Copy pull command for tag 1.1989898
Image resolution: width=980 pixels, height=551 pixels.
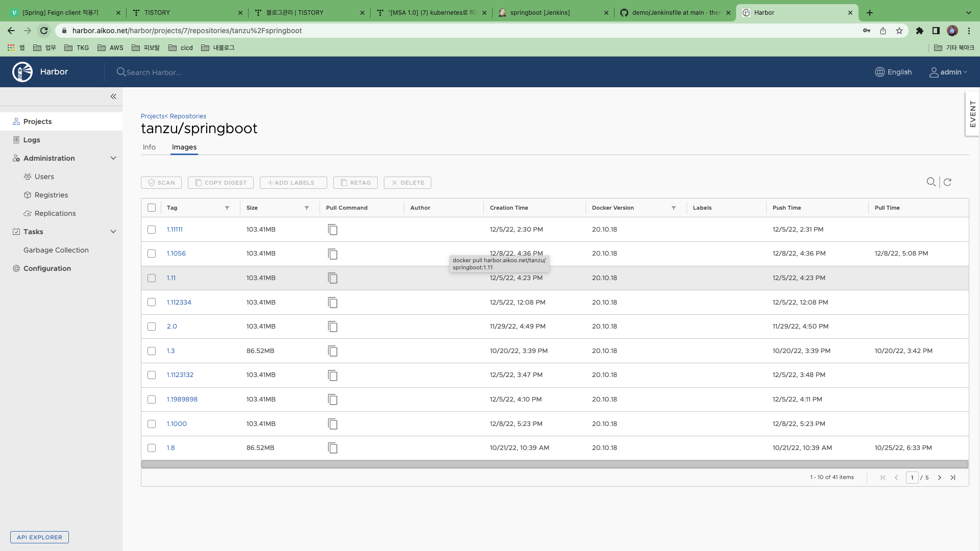tap(333, 399)
